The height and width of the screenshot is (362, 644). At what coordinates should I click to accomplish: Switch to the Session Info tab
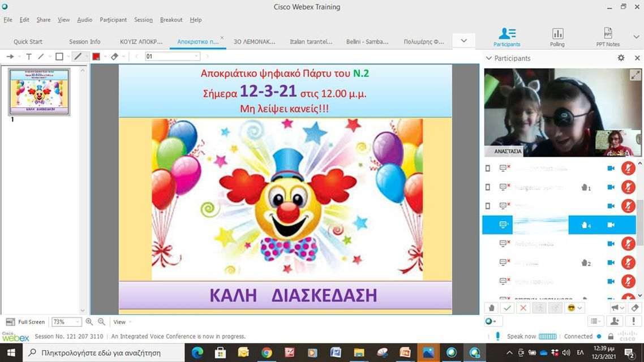coord(84,42)
